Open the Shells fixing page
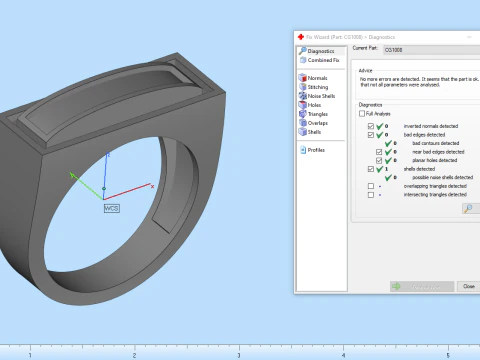480x360 pixels. pyautogui.click(x=310, y=132)
